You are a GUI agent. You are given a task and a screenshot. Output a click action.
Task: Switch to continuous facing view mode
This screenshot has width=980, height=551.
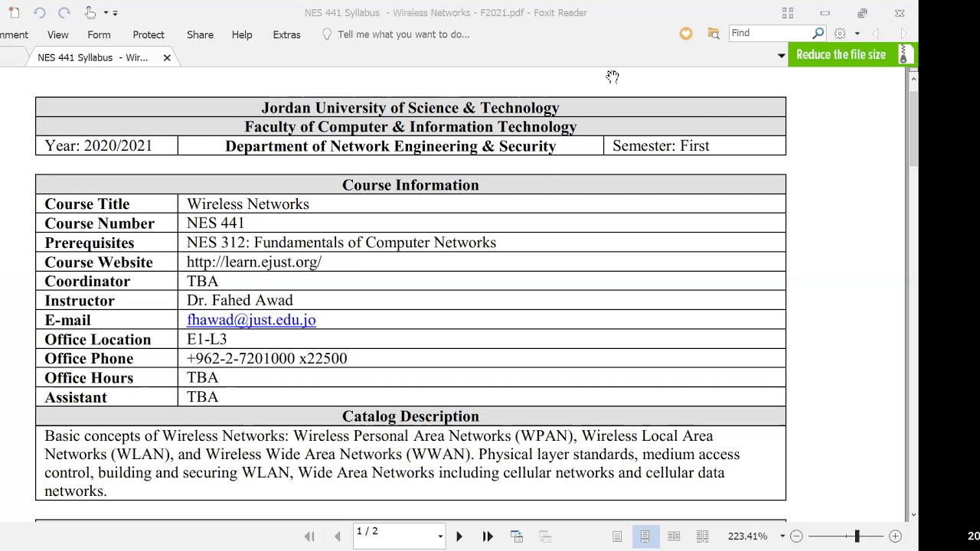(702, 536)
